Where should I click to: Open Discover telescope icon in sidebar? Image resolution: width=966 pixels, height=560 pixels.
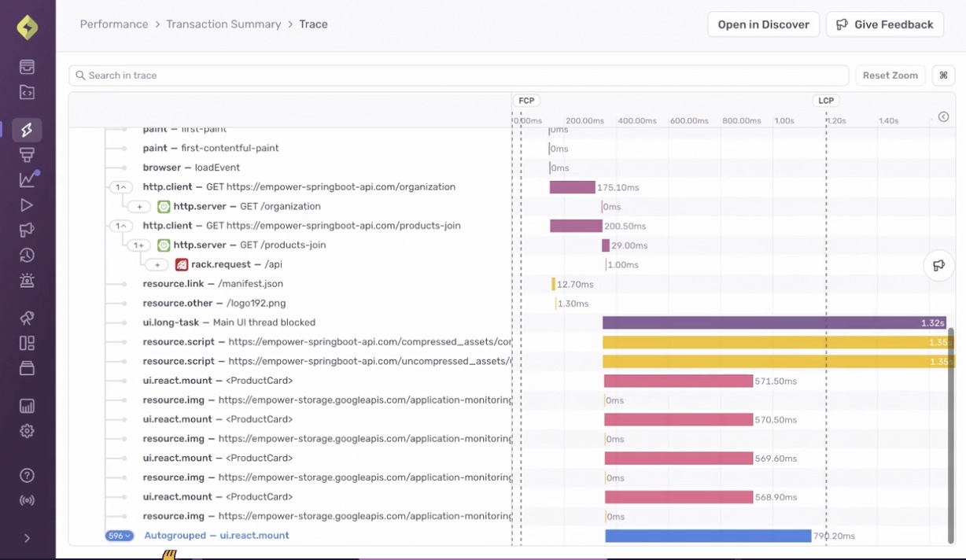(27, 318)
